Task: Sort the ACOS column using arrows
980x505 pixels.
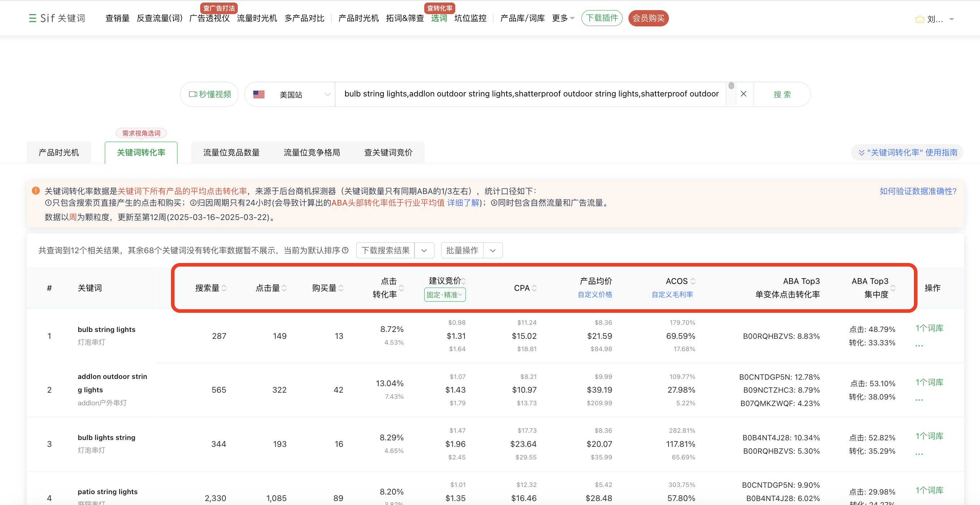Action: [692, 281]
